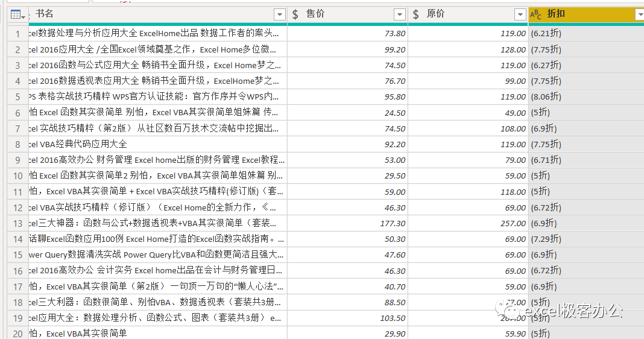The image size is (644, 339).
Task: Click the 原价 cell showing 257.00
Action: [468, 224]
